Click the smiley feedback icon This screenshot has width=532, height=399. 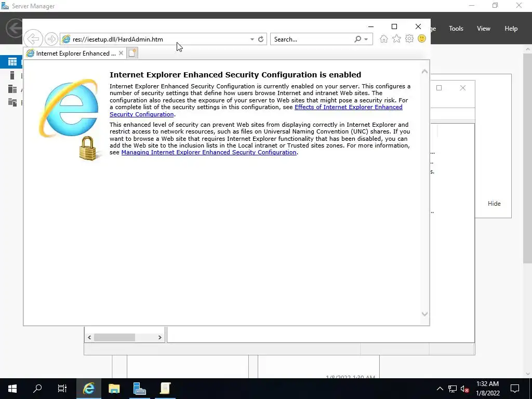pyautogui.click(x=422, y=38)
